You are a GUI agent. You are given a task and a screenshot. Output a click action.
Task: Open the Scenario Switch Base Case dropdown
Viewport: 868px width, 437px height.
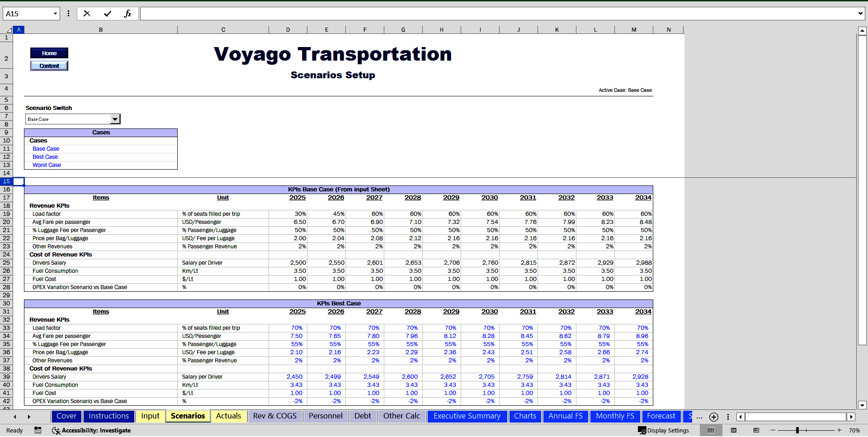115,119
